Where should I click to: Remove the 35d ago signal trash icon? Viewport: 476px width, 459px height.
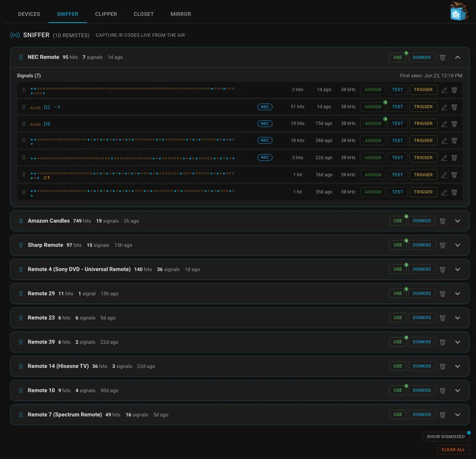[x=454, y=193]
